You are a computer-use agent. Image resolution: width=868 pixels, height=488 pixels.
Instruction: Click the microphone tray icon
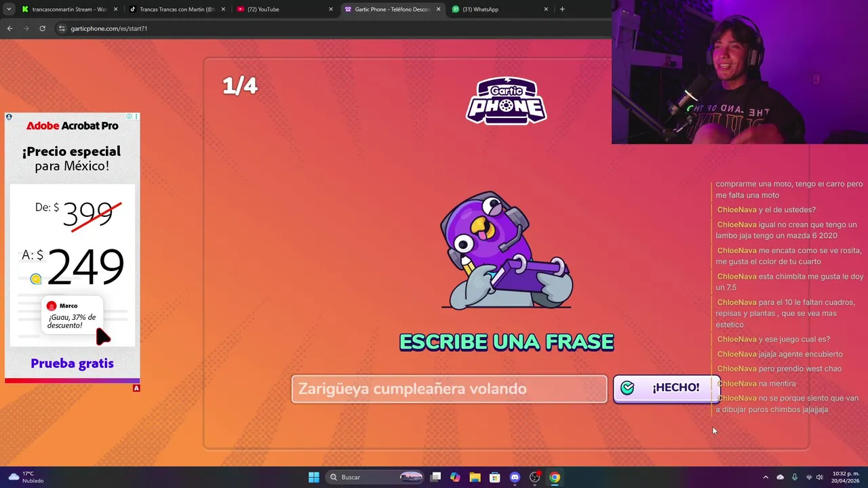click(795, 477)
